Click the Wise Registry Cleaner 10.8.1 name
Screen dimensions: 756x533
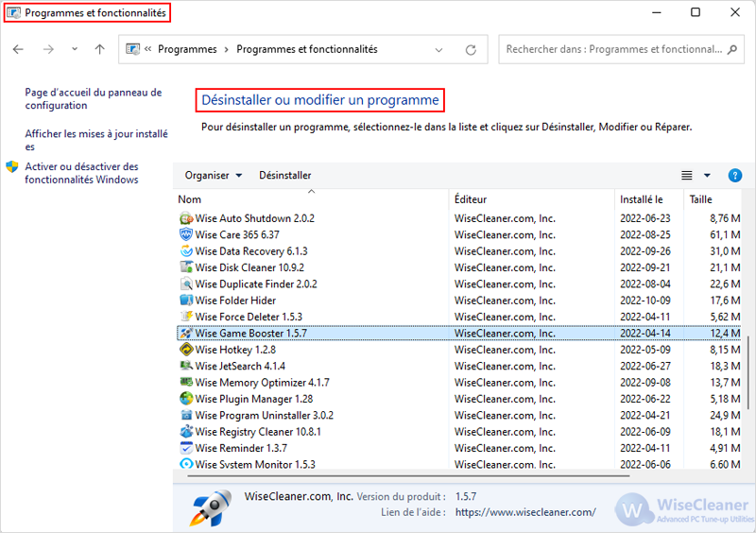(258, 432)
